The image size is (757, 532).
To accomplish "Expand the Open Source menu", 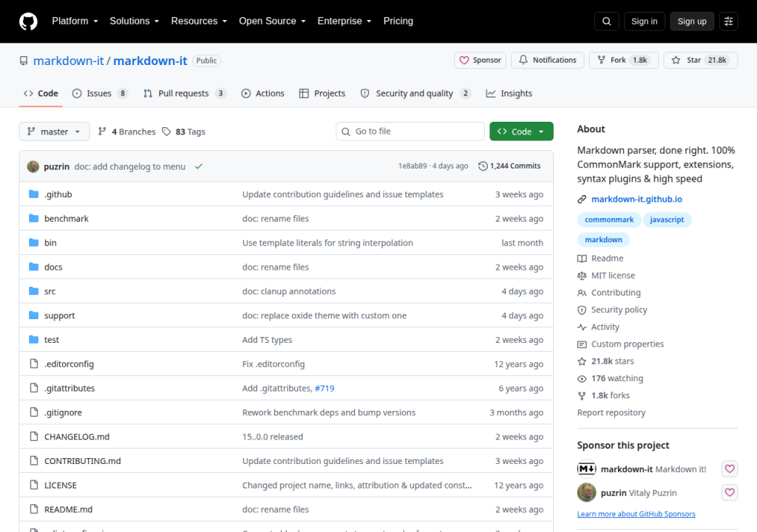I will click(272, 21).
